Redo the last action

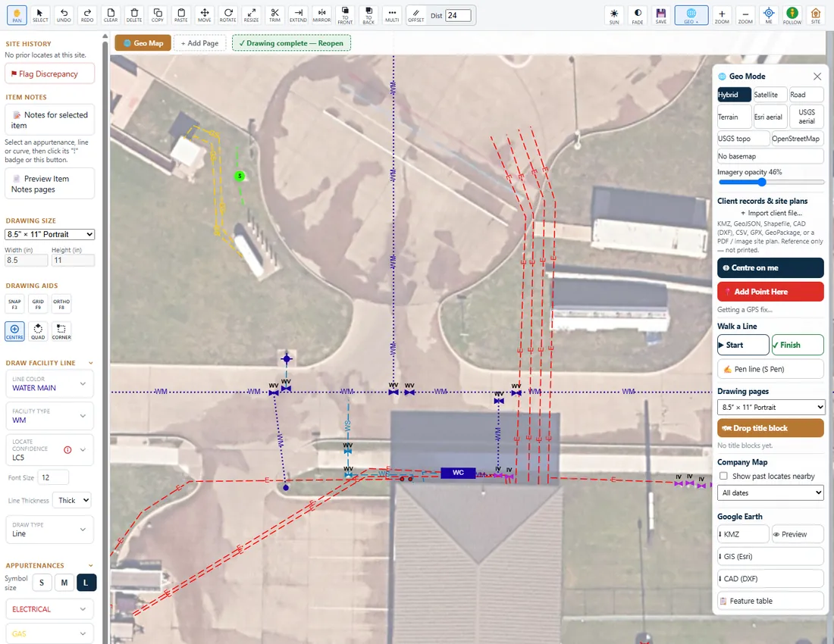tap(87, 15)
